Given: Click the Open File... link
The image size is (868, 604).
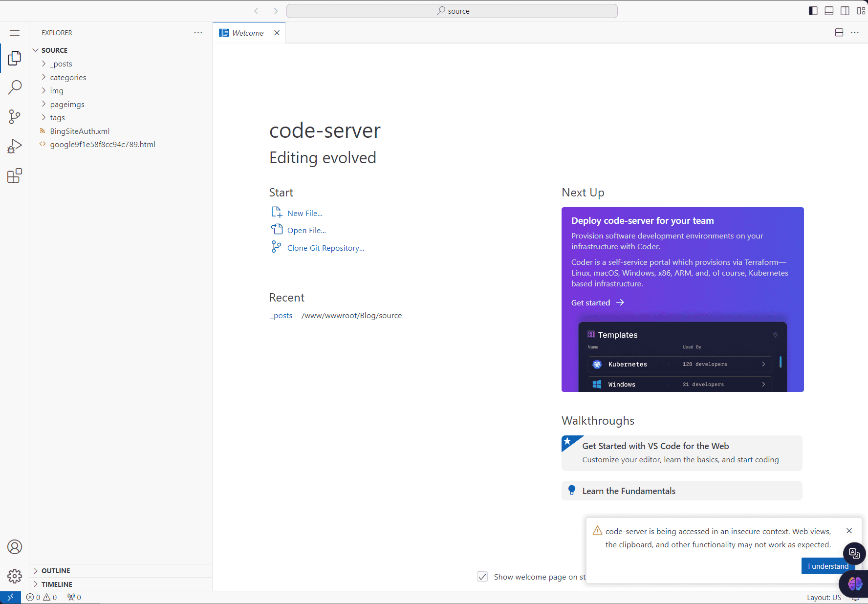Looking at the screenshot, I should coord(306,231).
